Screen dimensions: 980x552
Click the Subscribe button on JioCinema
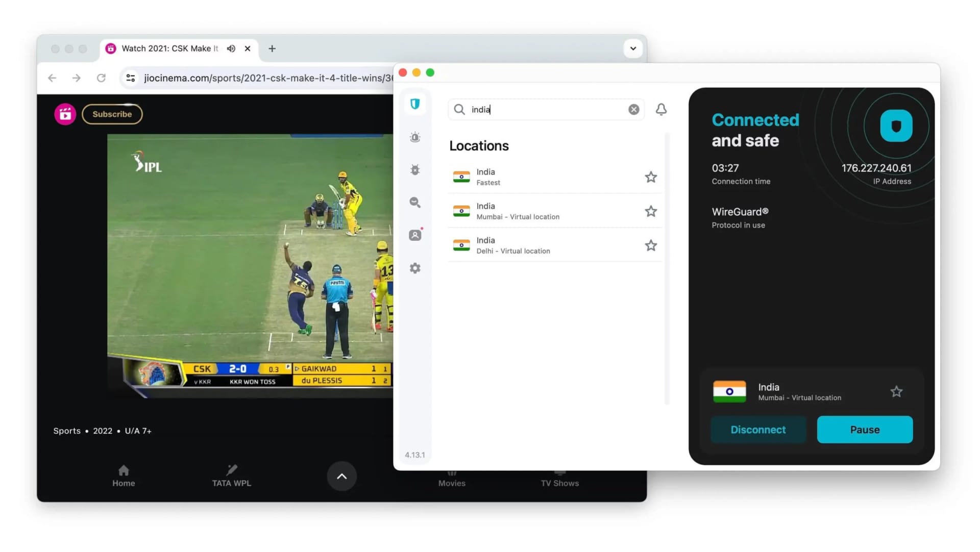(x=112, y=114)
